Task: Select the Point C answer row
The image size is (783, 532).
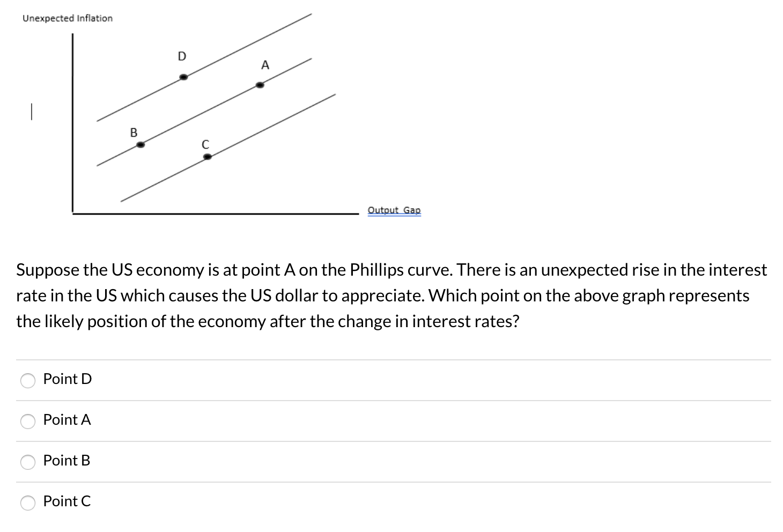Action: [x=67, y=501]
